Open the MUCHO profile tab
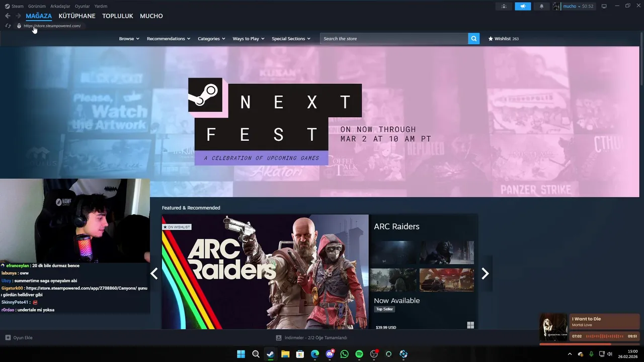Viewport: 644px width, 362px height. coord(151,16)
